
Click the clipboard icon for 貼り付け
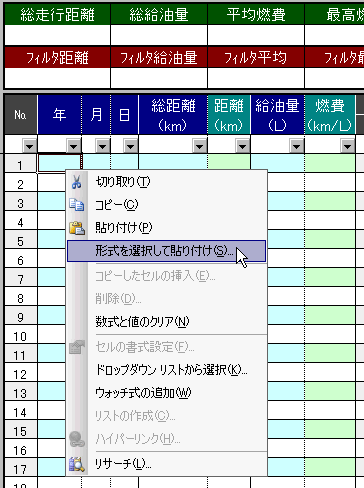pos(77,228)
